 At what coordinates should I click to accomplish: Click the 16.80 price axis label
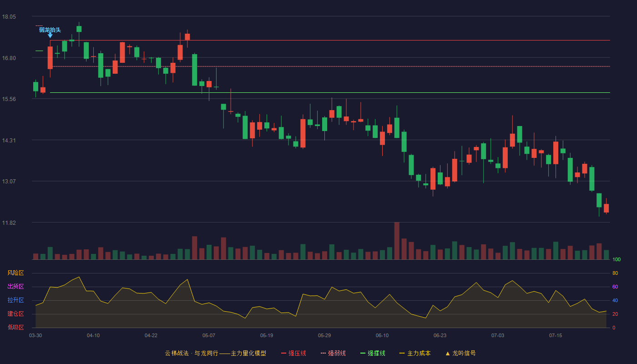(9, 58)
